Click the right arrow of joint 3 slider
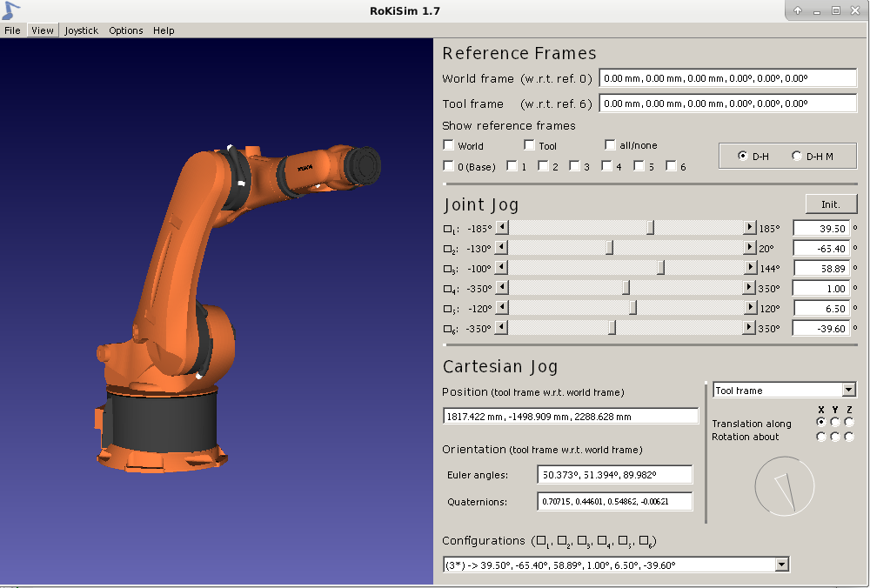This screenshot has height=588, width=870. pyautogui.click(x=750, y=267)
